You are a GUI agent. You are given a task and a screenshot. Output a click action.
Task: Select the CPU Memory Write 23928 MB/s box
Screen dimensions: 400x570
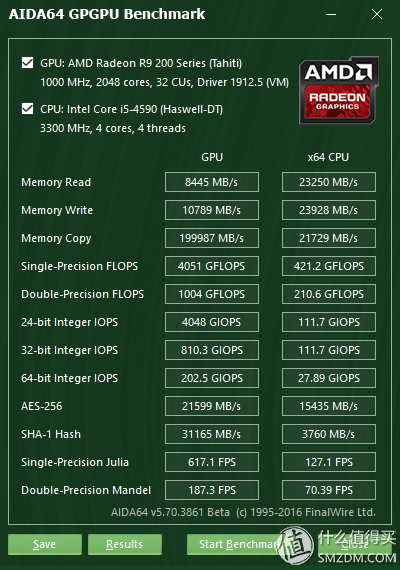point(329,210)
